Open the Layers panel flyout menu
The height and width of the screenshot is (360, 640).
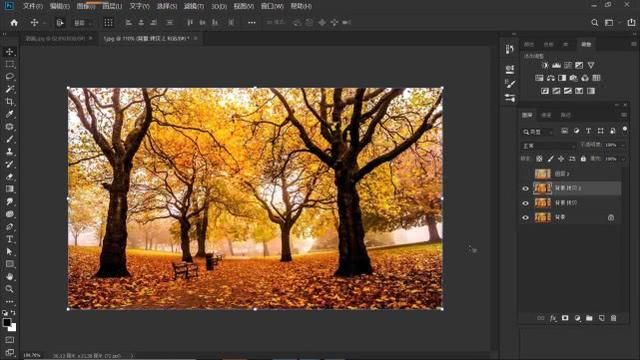pos(624,115)
